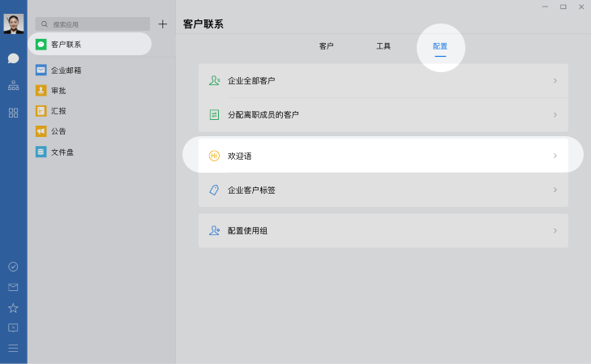Open 文件盘 from the app list
The height and width of the screenshot is (364, 591).
tap(62, 152)
